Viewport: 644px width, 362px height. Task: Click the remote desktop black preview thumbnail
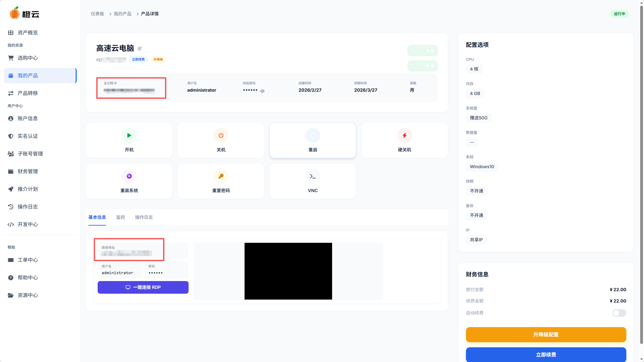click(x=288, y=271)
